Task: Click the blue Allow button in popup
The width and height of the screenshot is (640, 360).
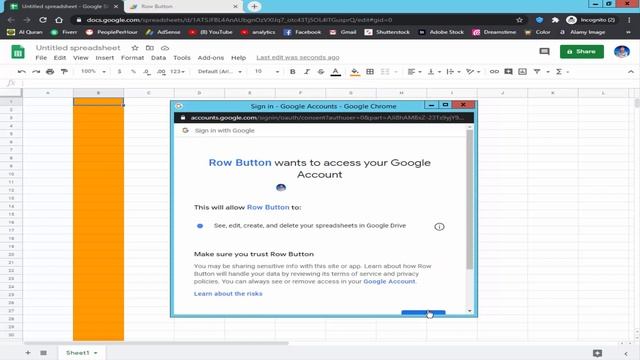Action: pos(423,313)
